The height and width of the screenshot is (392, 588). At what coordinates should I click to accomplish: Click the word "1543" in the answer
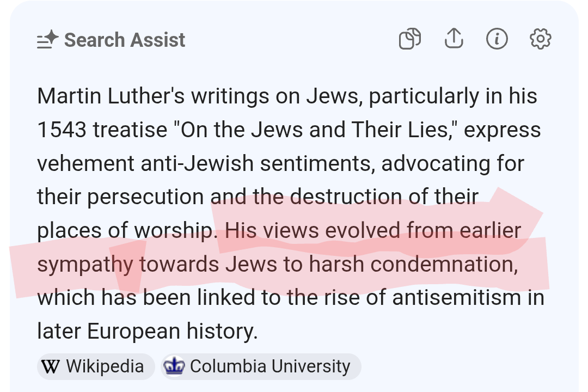coord(62,130)
